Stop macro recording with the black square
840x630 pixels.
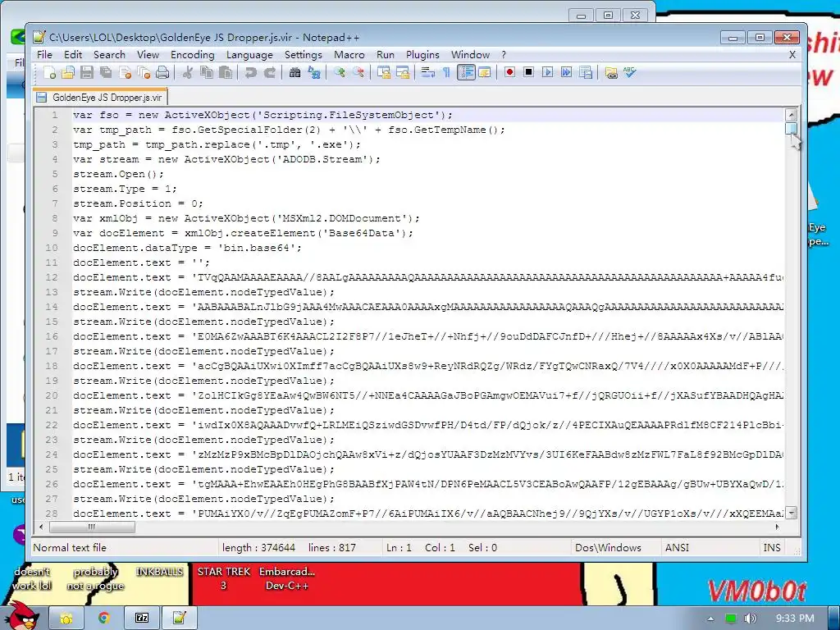(x=528, y=72)
